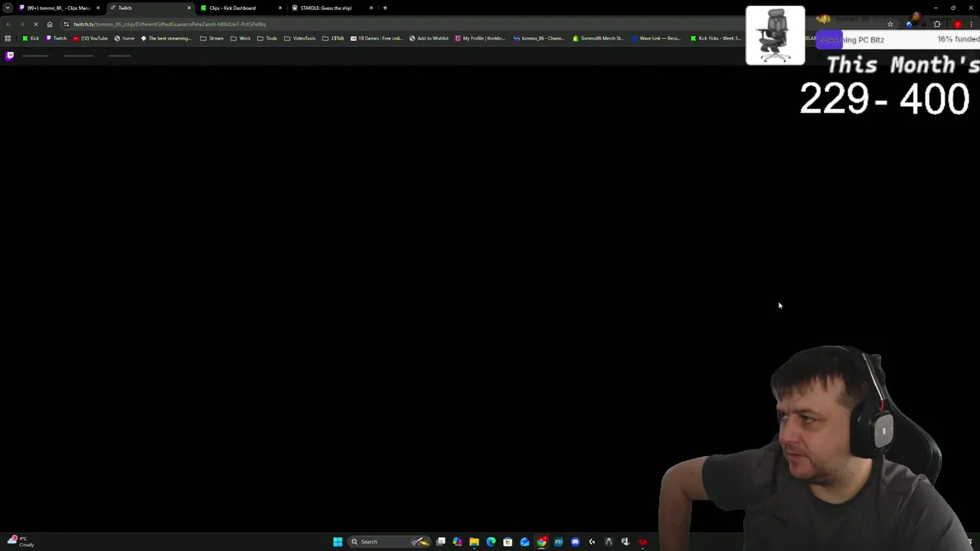Open a new browser tab
The width and height of the screenshot is (980, 551).
[385, 8]
